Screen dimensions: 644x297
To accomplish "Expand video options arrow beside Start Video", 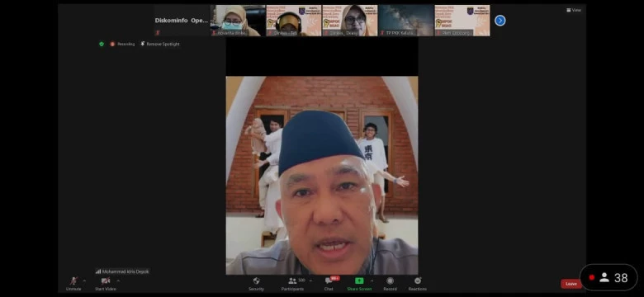I will (x=118, y=281).
